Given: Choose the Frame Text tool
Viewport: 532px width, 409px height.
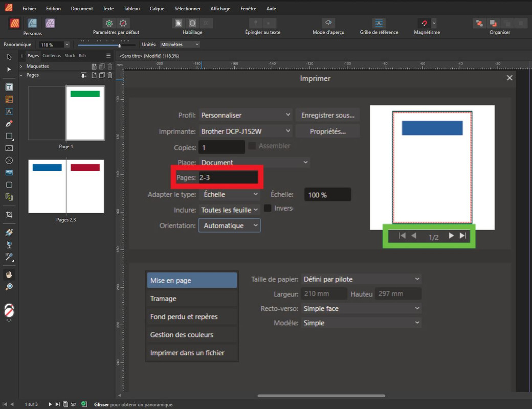Looking at the screenshot, I should coord(9,87).
